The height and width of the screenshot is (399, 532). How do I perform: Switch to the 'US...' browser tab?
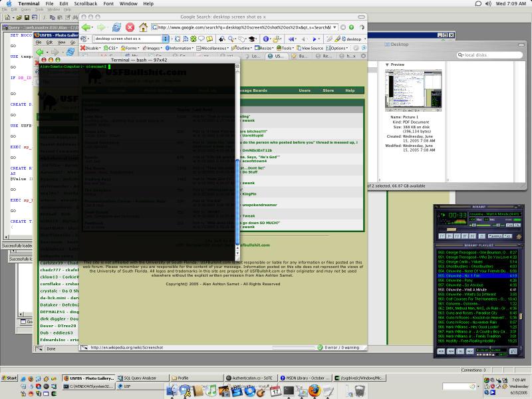[277, 57]
